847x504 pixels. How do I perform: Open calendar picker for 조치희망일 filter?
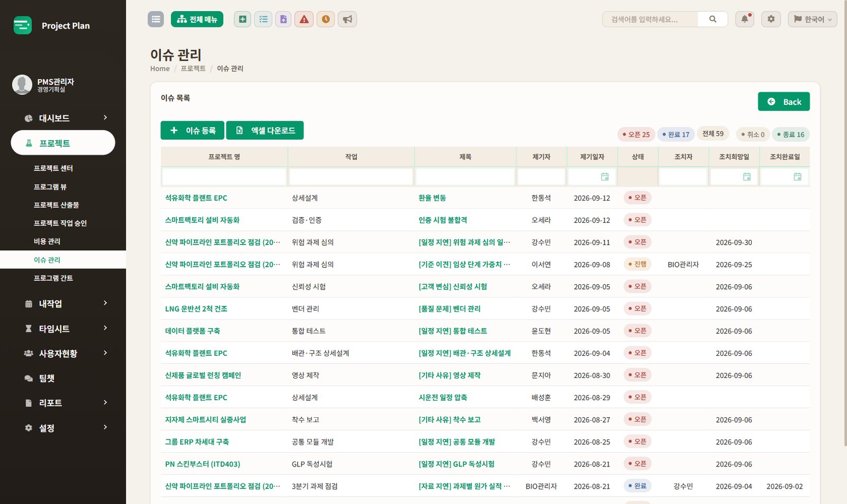(746, 177)
